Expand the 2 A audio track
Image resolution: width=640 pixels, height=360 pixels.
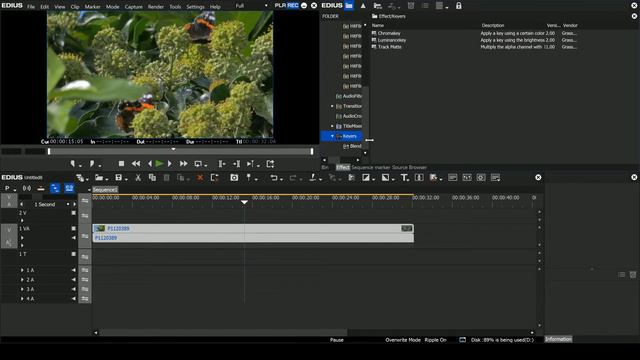click(22, 280)
